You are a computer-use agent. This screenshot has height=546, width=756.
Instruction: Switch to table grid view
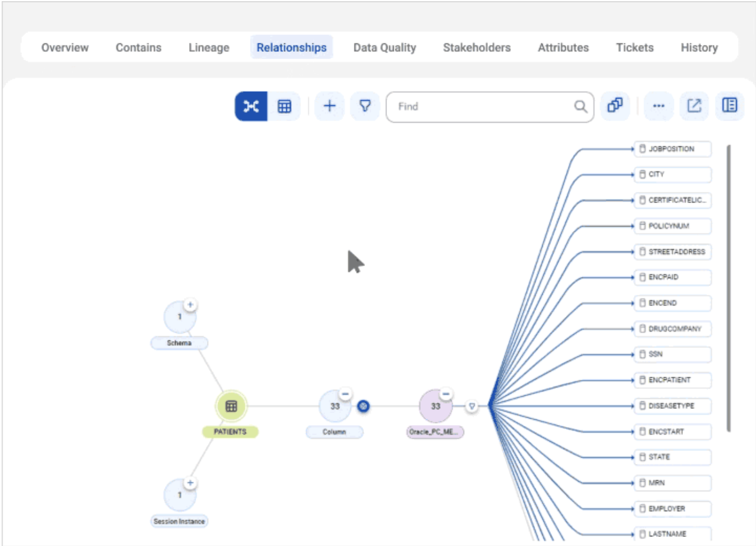[285, 106]
